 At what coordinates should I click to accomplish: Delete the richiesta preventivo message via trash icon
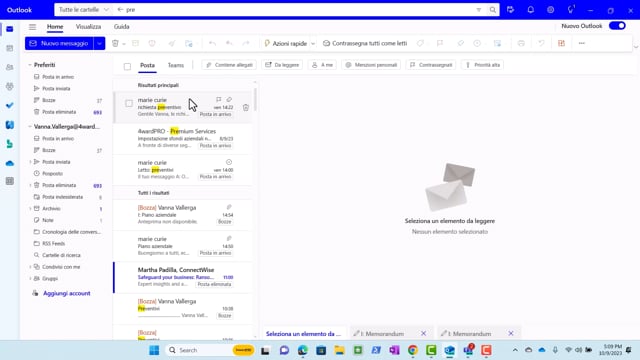click(246, 107)
